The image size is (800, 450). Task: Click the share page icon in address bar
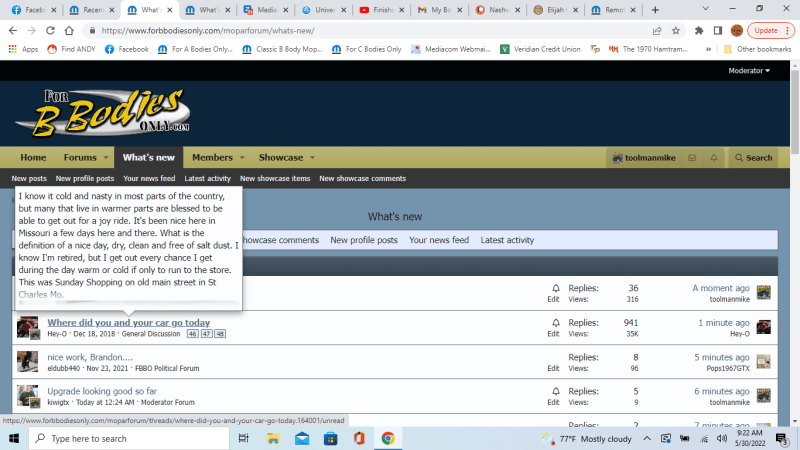pyautogui.click(x=656, y=30)
